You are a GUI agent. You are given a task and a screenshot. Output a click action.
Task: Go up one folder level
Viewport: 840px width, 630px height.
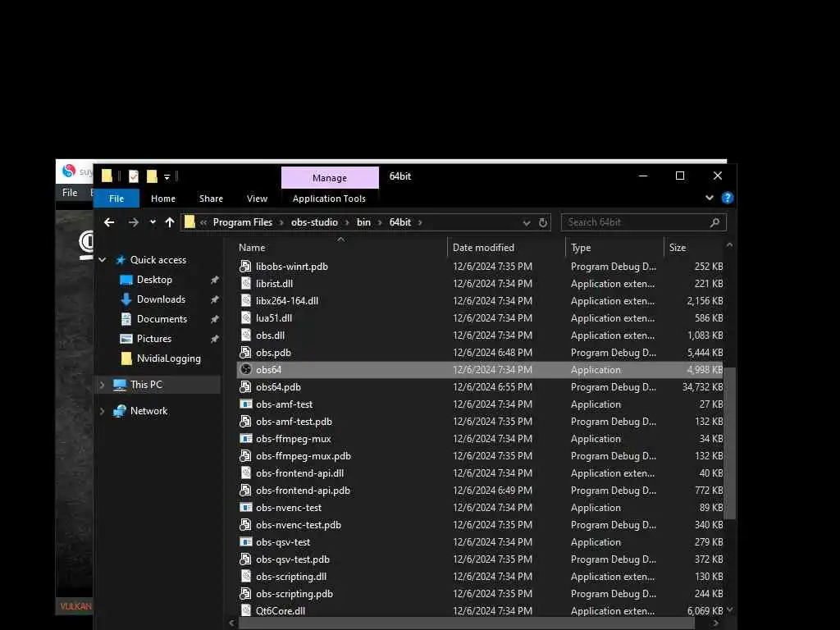click(170, 222)
